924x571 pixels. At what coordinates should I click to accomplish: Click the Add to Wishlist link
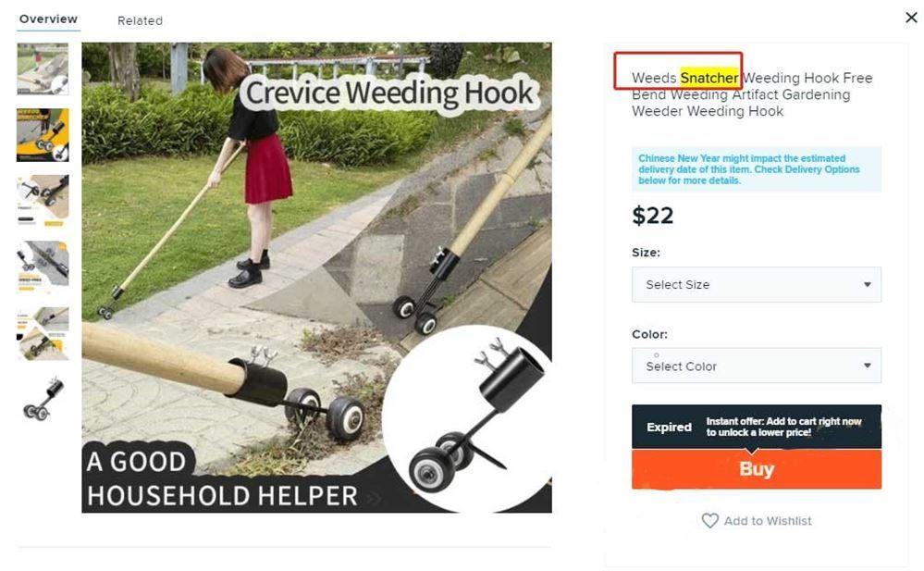(768, 521)
